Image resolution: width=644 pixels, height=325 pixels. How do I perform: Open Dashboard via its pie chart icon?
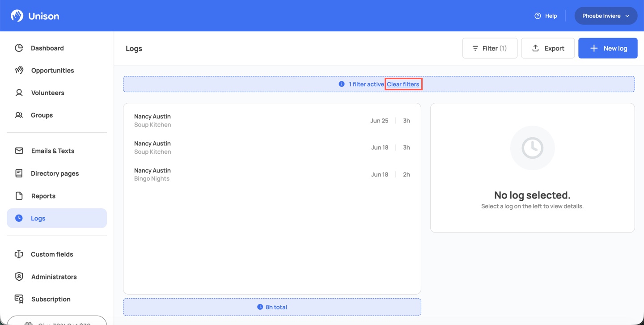tap(19, 48)
